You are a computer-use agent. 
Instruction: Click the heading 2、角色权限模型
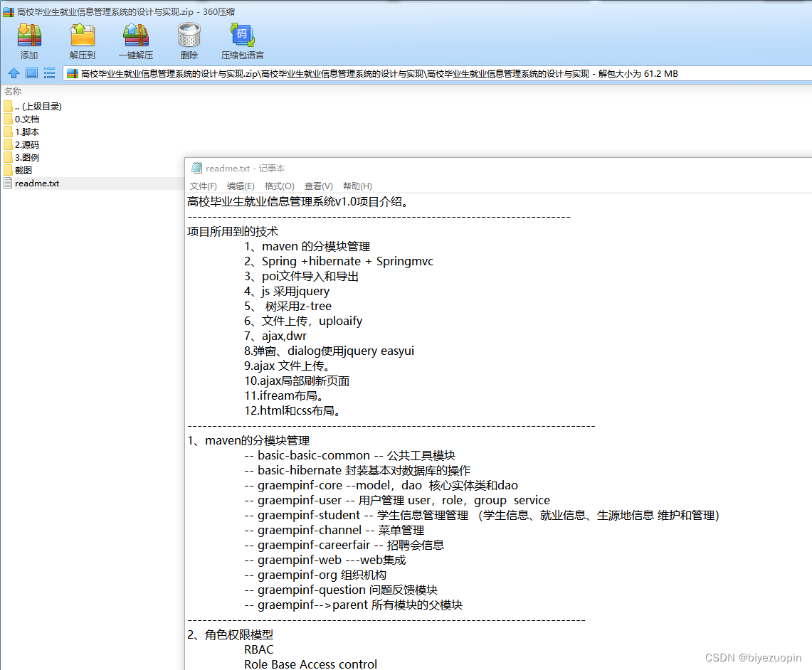coord(230,634)
